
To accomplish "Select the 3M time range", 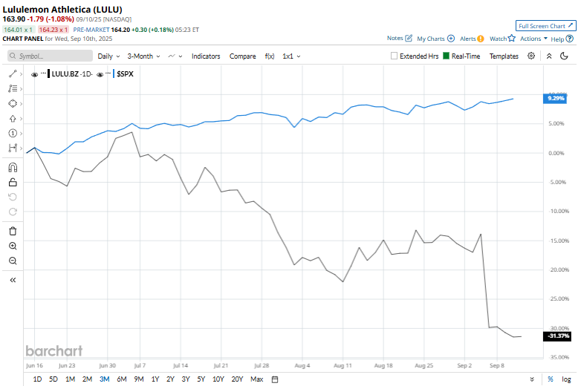I will 105,379.
